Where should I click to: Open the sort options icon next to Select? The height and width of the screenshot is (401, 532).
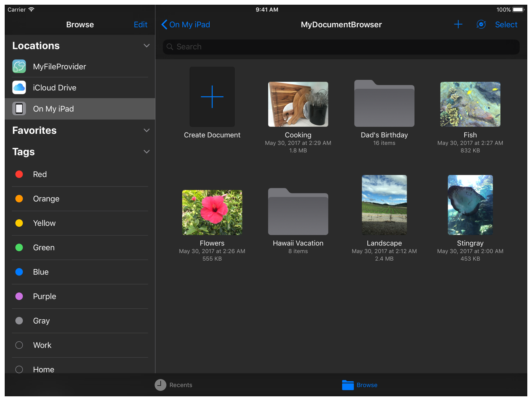point(481,24)
